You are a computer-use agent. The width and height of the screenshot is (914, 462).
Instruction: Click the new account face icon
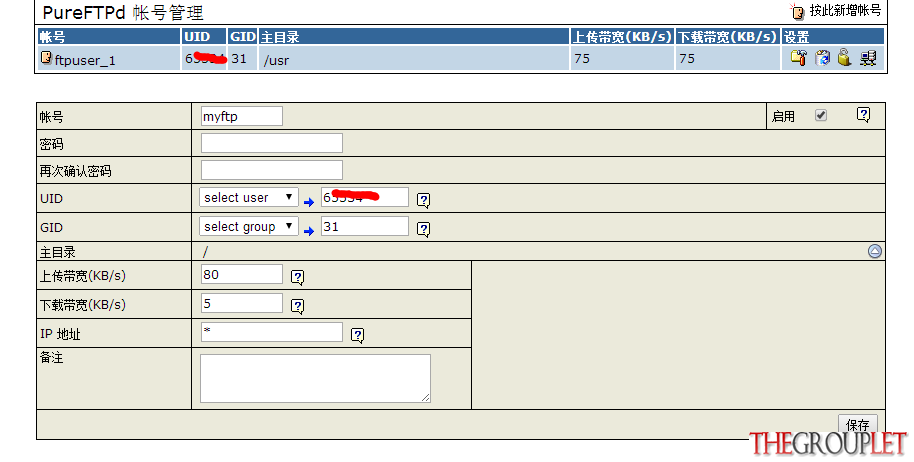click(797, 11)
